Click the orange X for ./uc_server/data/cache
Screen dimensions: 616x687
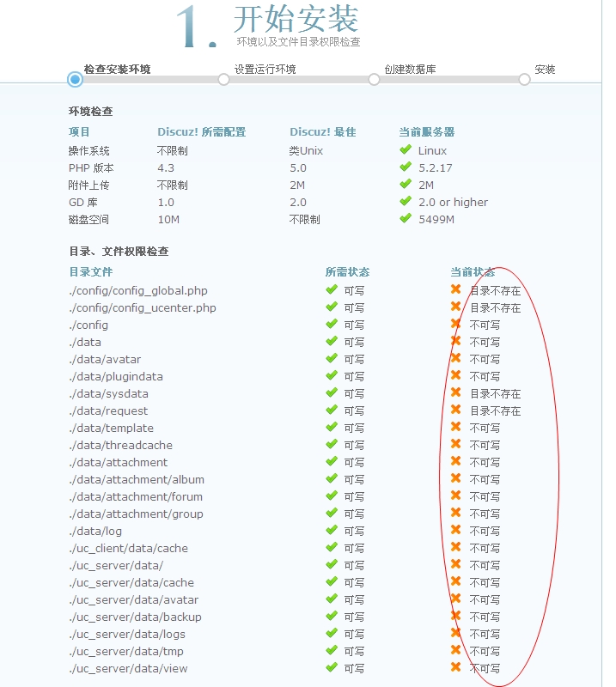(456, 581)
